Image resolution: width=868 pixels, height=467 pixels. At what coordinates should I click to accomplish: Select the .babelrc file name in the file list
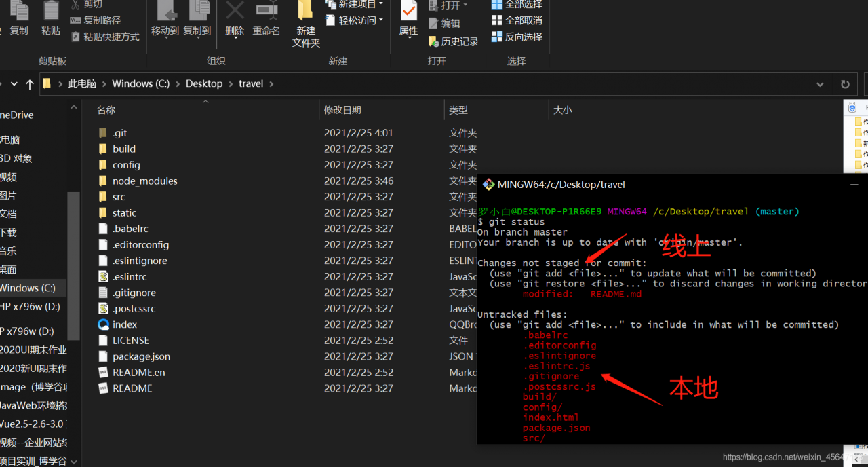(x=130, y=229)
